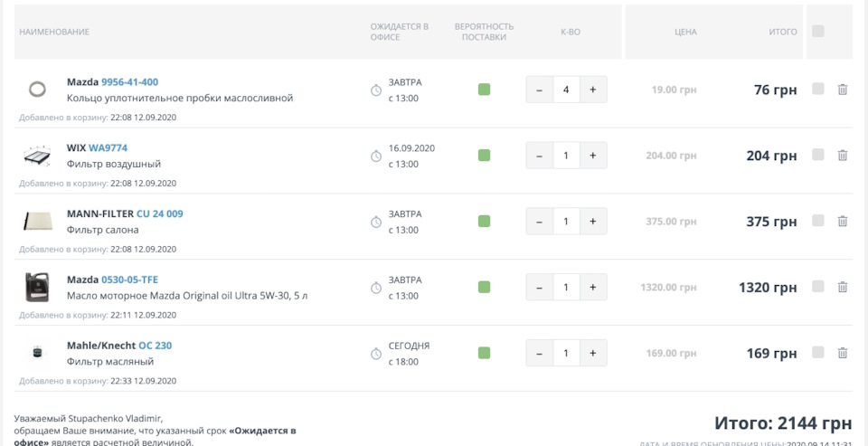Image resolution: width=868 pixels, height=446 pixels.
Task: Increase quantity of WIX WA9774
Action: point(593,155)
